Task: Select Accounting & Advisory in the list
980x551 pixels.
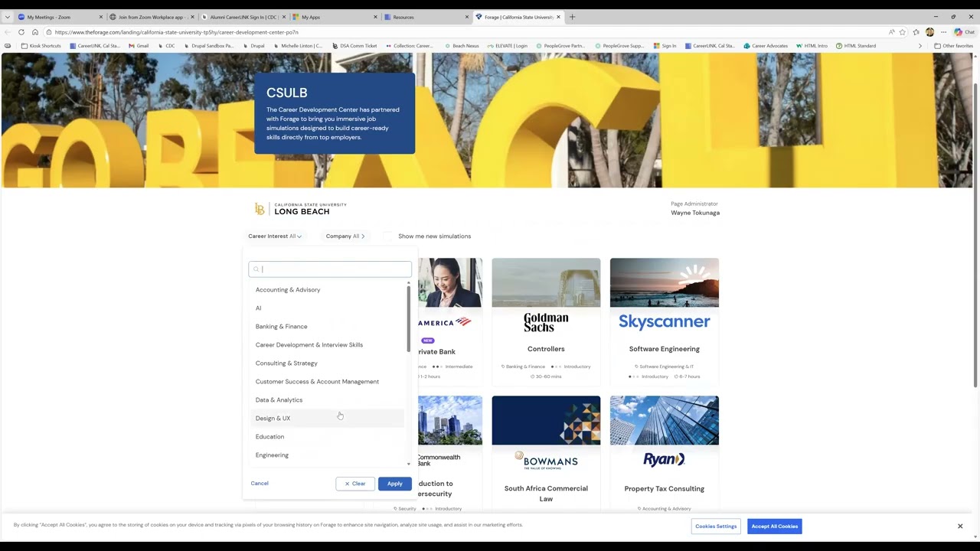Action: 327,290
